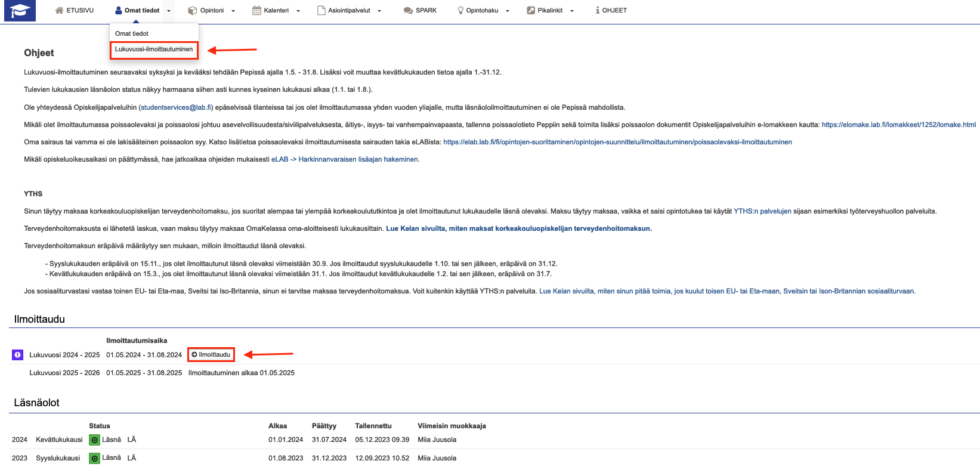Click the graduation cap logo
Viewport: 980px width, 473px height.
coord(20,11)
